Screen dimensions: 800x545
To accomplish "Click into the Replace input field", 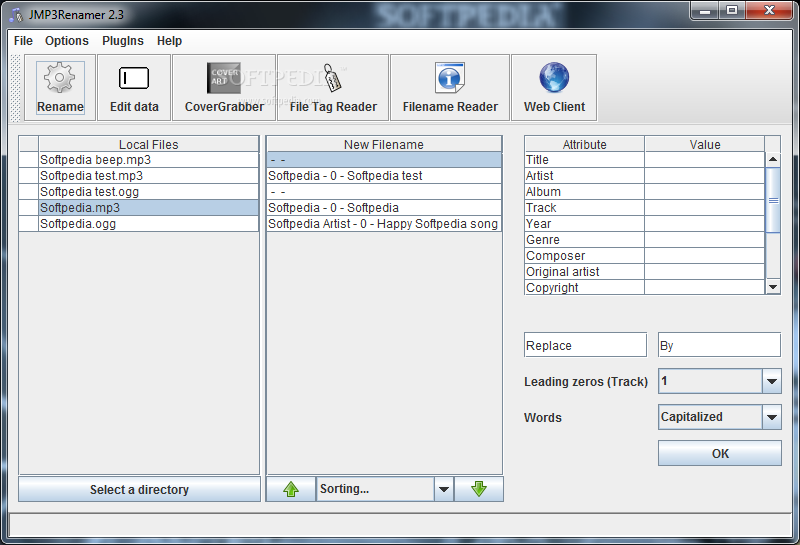I will pos(585,345).
